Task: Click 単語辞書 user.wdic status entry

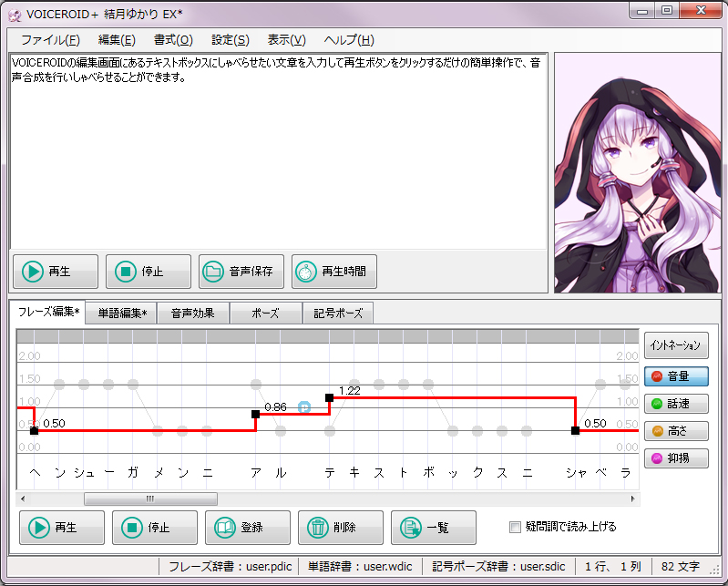Action: pos(360,567)
